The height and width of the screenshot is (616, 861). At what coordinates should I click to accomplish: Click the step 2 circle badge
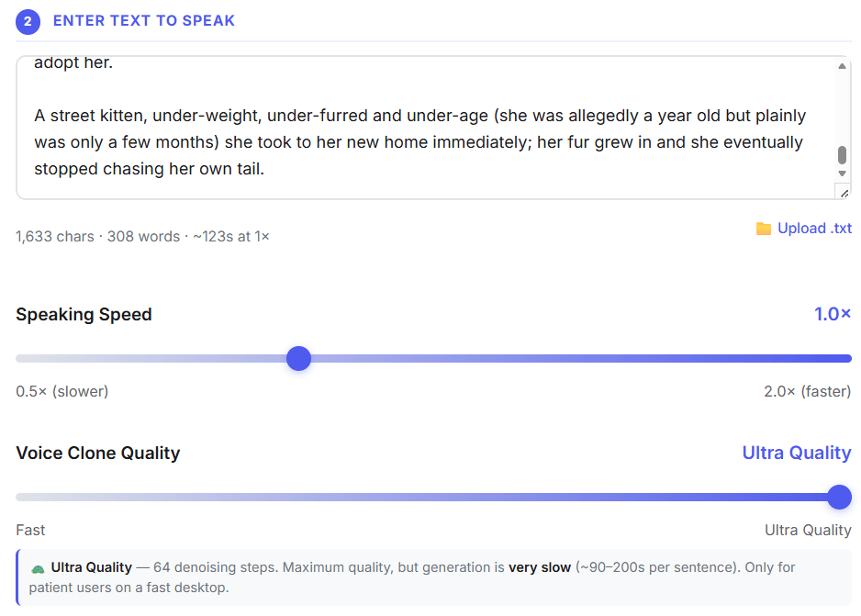pos(28,22)
